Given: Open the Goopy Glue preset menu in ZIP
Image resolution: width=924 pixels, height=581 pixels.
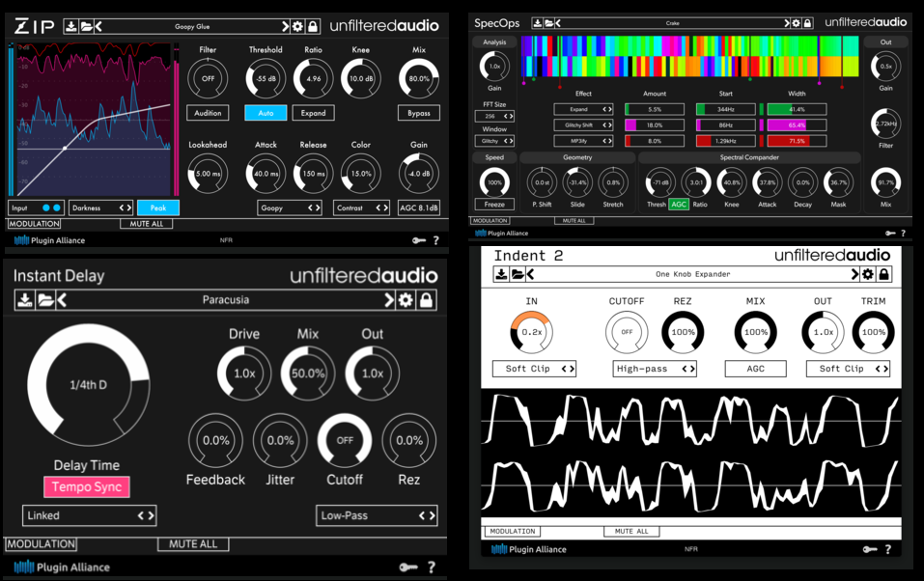Looking at the screenshot, I should [x=192, y=26].
